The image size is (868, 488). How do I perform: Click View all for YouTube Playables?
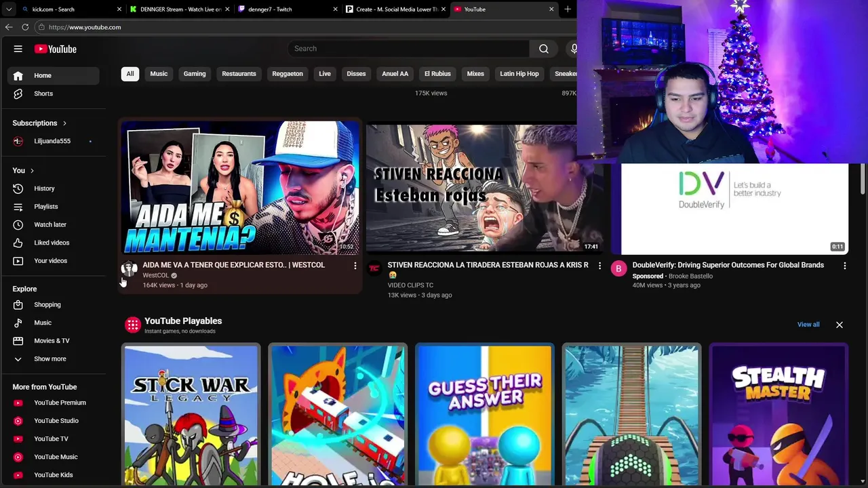coord(808,325)
